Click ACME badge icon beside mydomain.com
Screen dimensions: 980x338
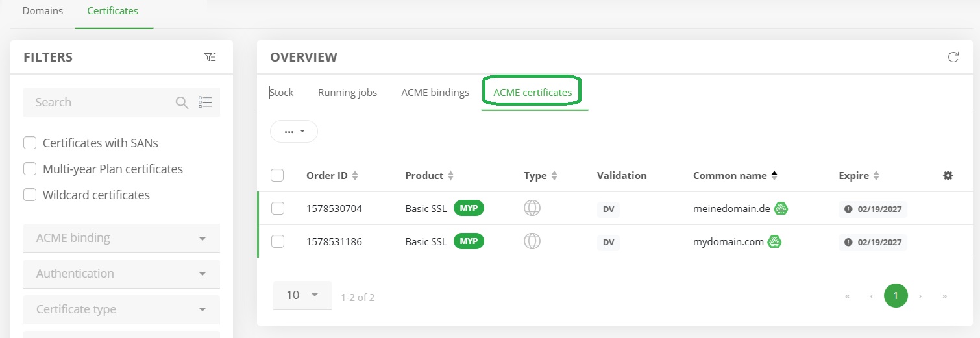(x=774, y=241)
